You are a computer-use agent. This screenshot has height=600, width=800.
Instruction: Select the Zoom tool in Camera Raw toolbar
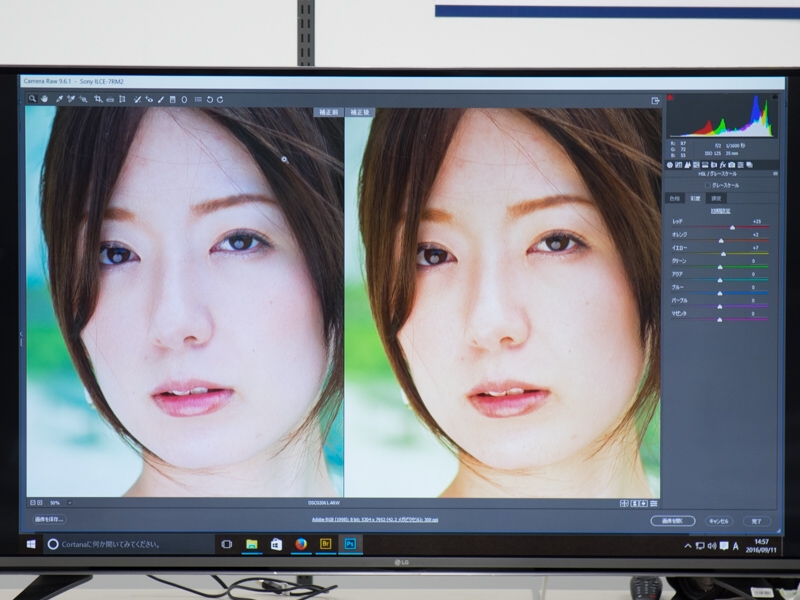(32, 99)
